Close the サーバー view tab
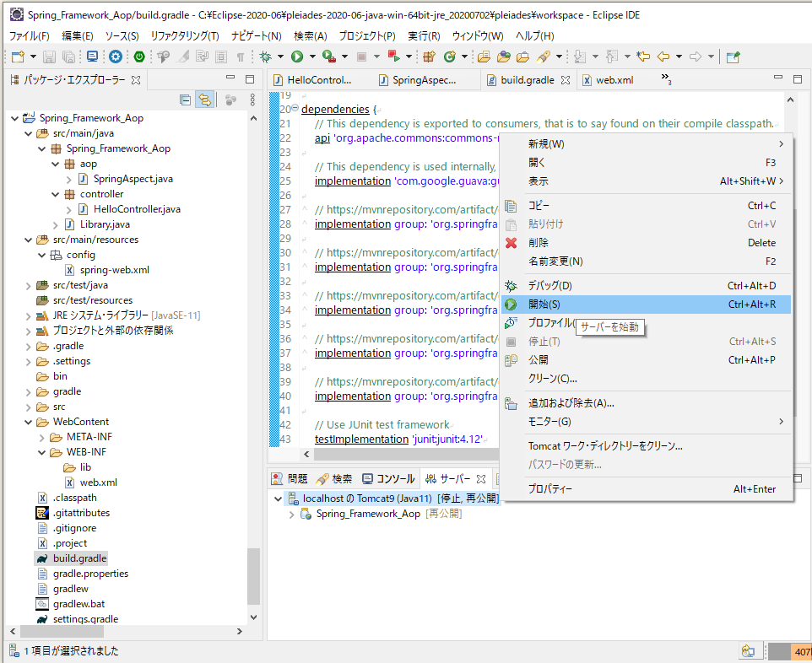The image size is (812, 663). click(x=481, y=479)
